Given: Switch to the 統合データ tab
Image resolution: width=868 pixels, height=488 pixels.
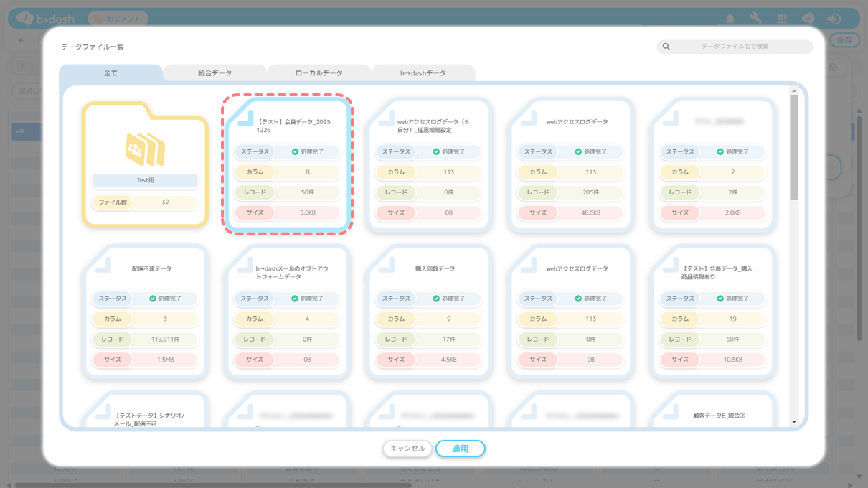Looking at the screenshot, I should [x=215, y=73].
